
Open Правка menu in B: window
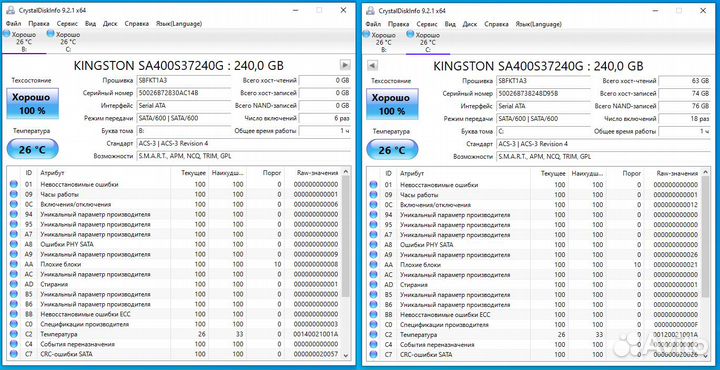[x=39, y=23]
